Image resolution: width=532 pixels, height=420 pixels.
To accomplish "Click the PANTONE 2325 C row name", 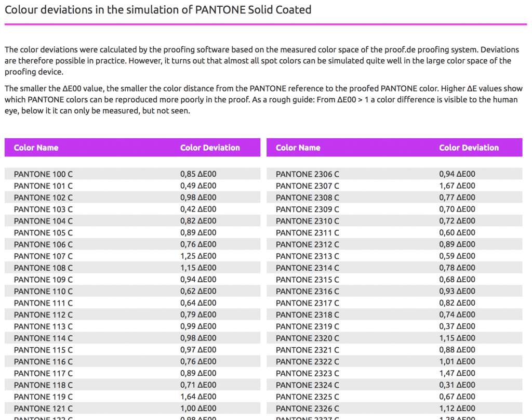I will pos(308,397).
